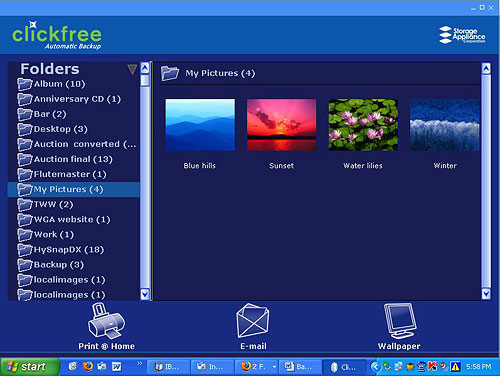Click the Blue hills caption text

coord(200,166)
